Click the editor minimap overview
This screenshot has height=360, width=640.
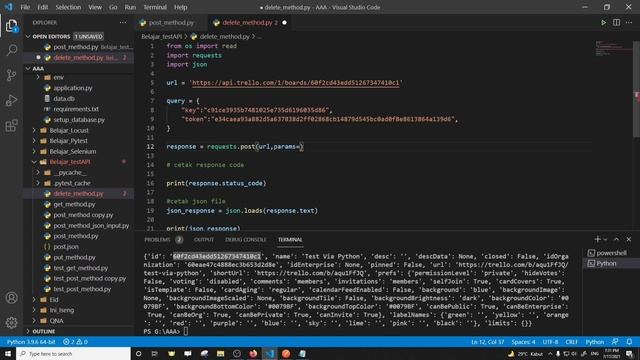point(613,48)
